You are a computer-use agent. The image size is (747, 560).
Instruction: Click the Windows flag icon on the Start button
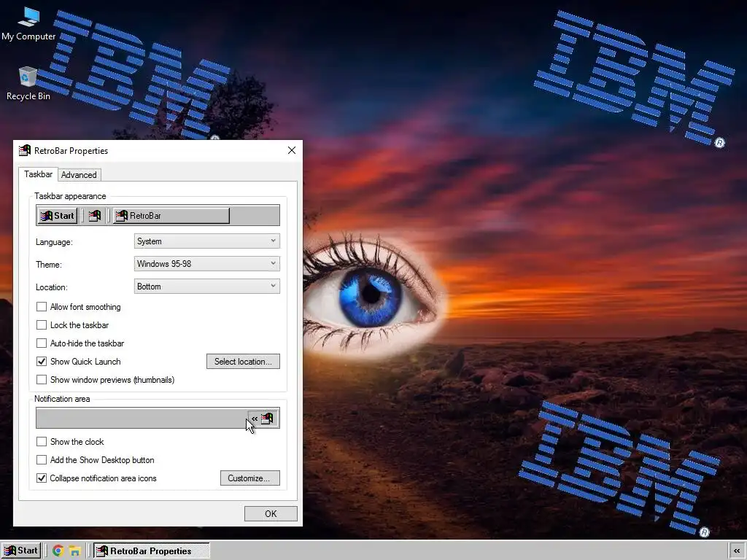(x=10, y=551)
